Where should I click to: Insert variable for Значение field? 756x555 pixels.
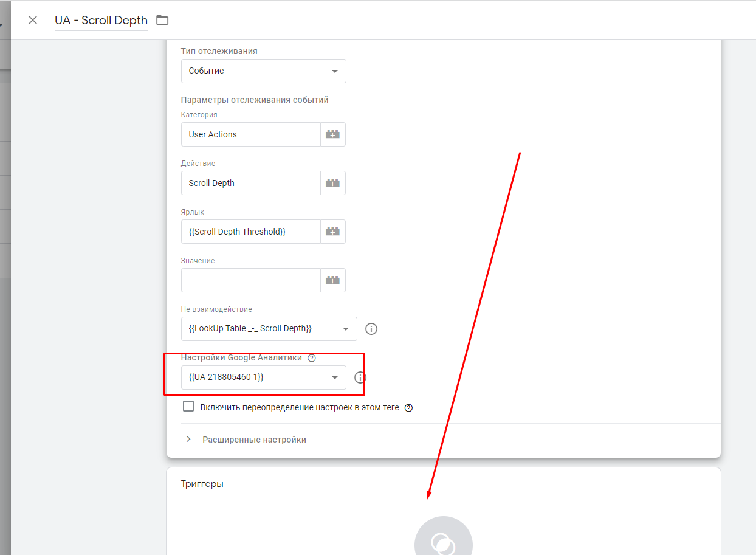(332, 280)
